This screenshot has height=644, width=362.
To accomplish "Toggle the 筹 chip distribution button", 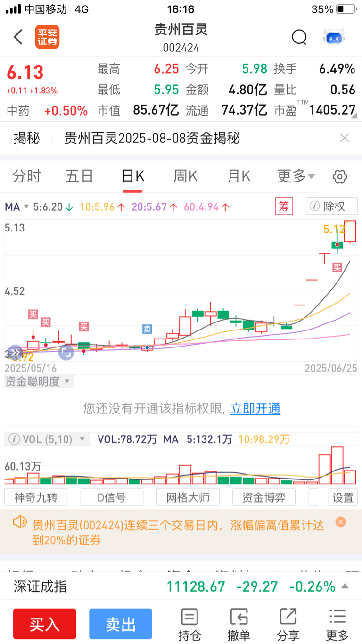I will (284, 206).
